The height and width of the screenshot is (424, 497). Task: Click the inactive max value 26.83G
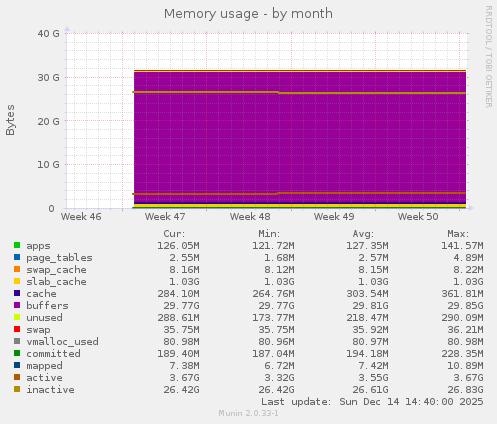pyautogui.click(x=465, y=390)
